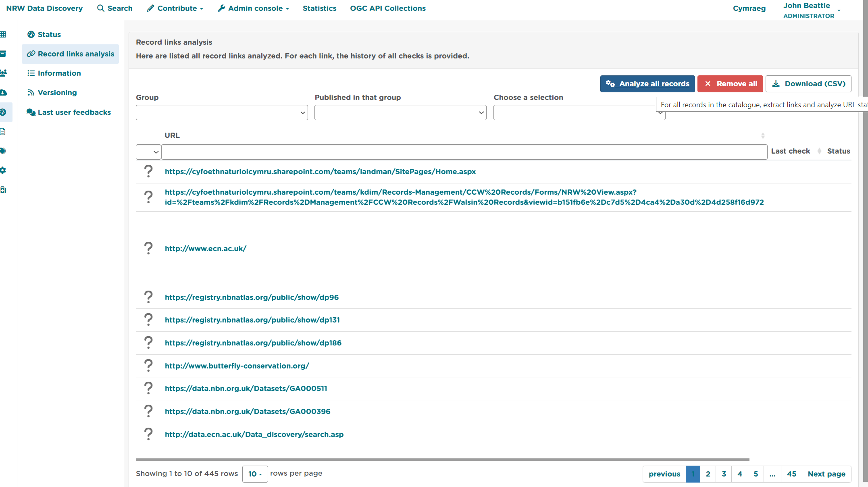Click question mark status for GA000511 row
The width and height of the screenshot is (868, 487).
point(148,388)
